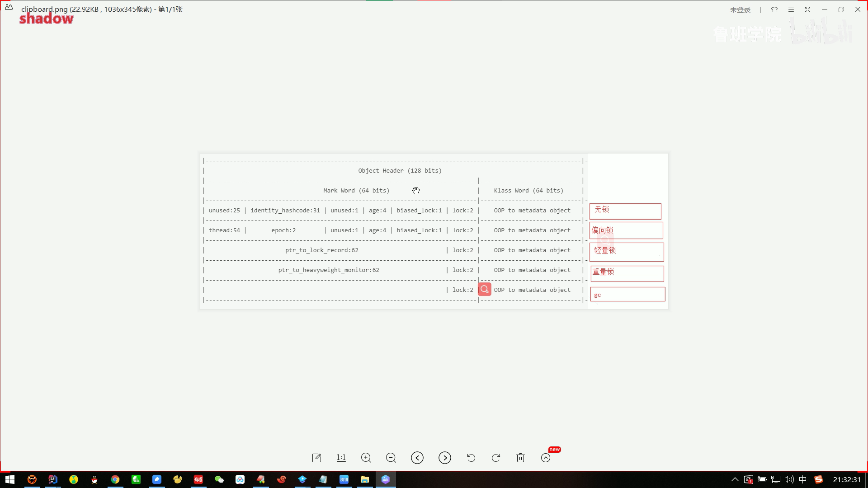Image resolution: width=868 pixels, height=488 pixels.
Task: Zoom out of the image
Action: [391, 458]
